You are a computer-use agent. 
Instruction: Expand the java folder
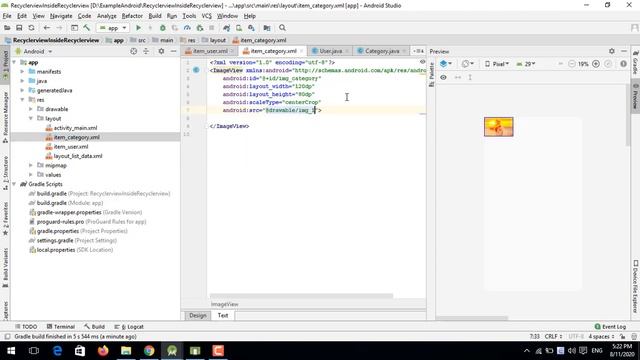click(22, 81)
